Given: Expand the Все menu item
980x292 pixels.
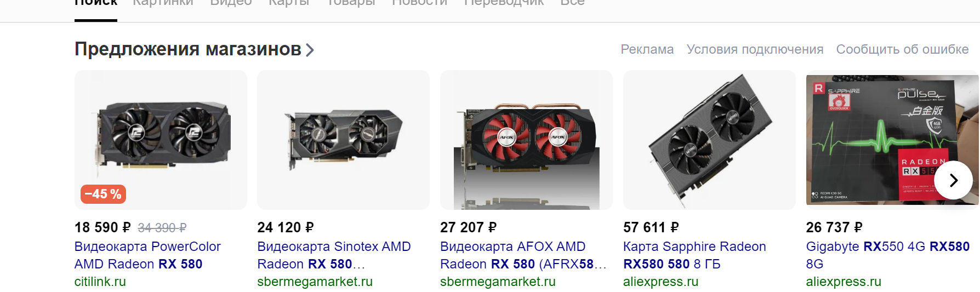Looking at the screenshot, I should click(x=572, y=3).
